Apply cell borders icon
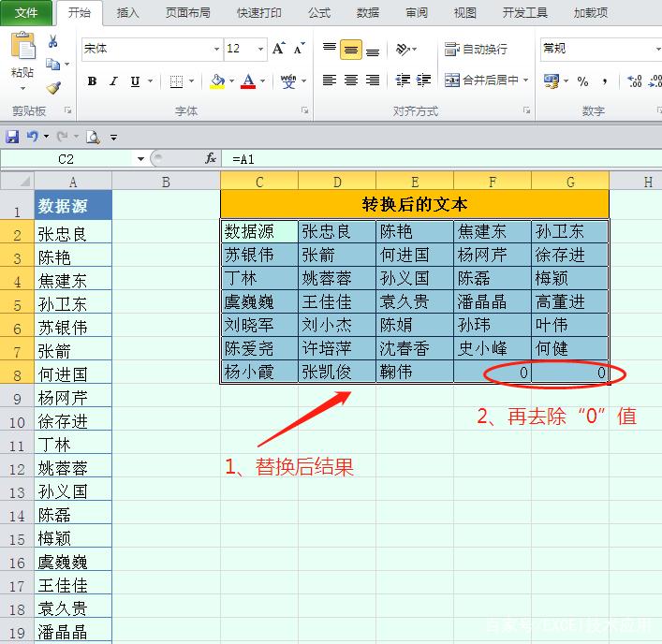The width and height of the screenshot is (662, 644). point(176,81)
